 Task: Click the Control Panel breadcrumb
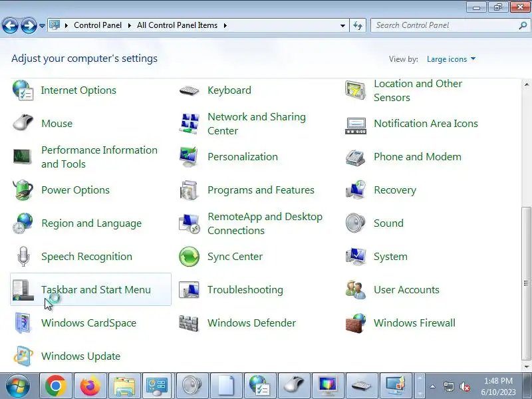[98, 25]
